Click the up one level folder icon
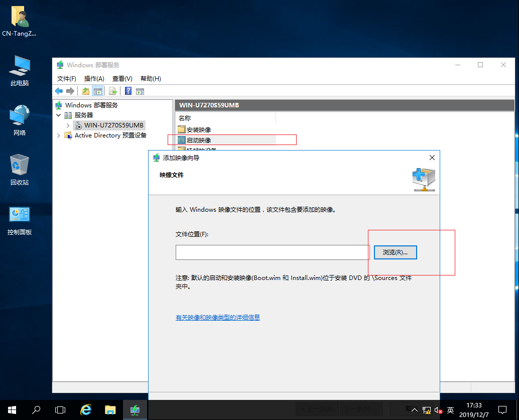 click(x=85, y=91)
